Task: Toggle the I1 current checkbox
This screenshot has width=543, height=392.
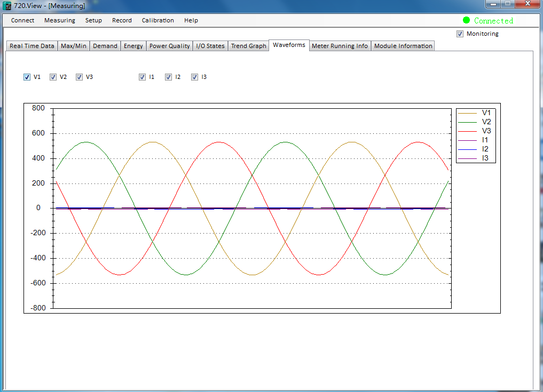Action: coord(143,77)
